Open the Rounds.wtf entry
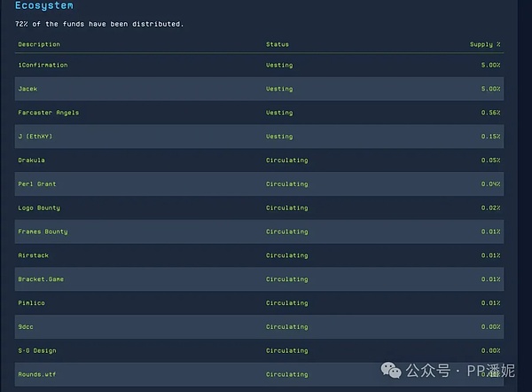Viewport: 532px width, 392px height. [x=36, y=374]
